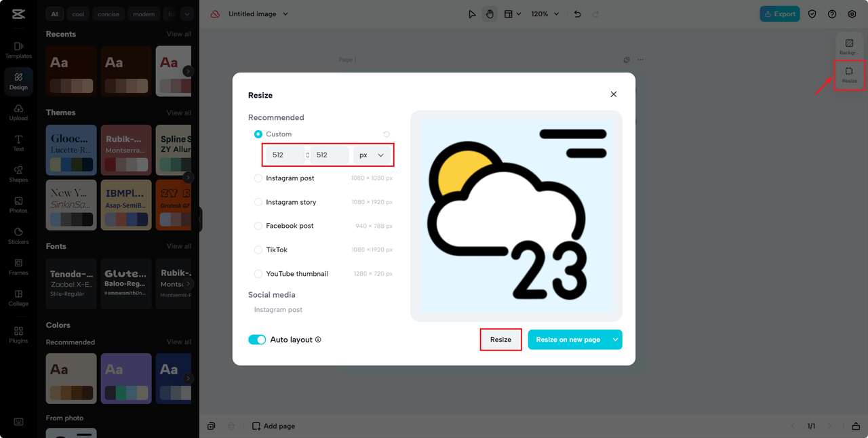Select the Text tool in sidebar

[x=18, y=143]
